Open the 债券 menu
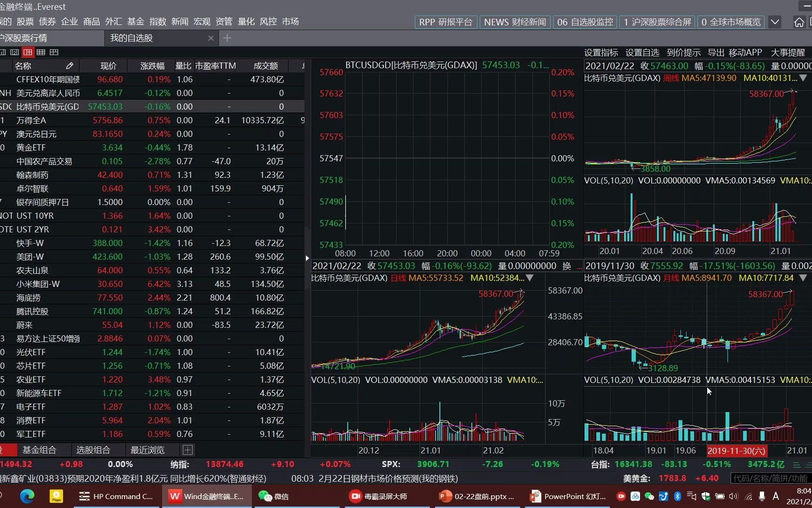812x508 pixels. pyautogui.click(x=47, y=22)
